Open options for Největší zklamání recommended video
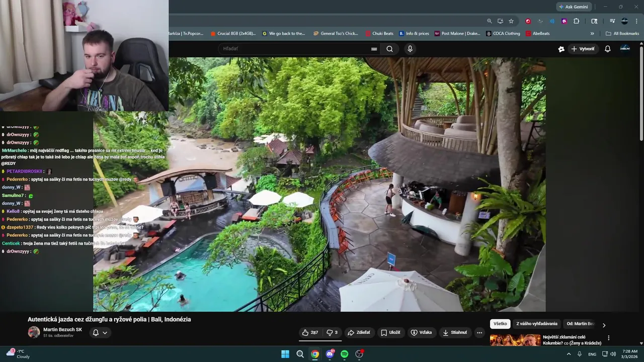The height and width of the screenshot is (362, 644). 608,338
